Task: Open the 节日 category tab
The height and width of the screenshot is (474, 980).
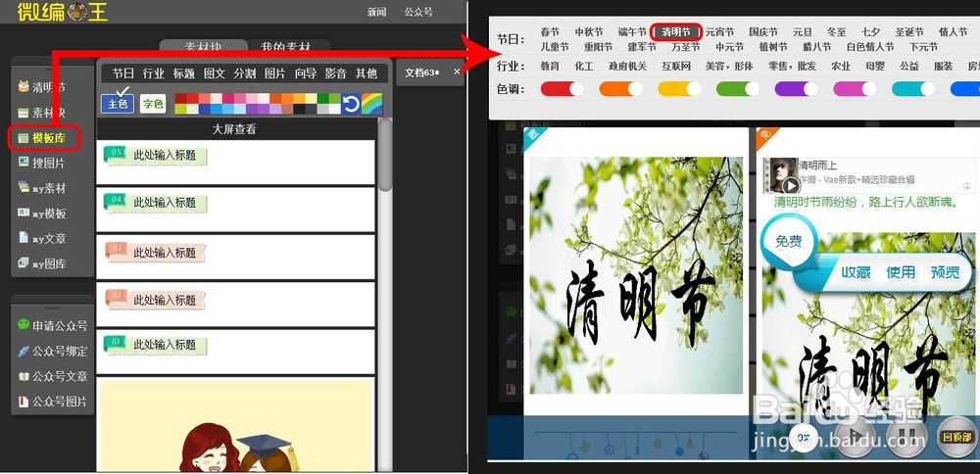Action: click(123, 73)
